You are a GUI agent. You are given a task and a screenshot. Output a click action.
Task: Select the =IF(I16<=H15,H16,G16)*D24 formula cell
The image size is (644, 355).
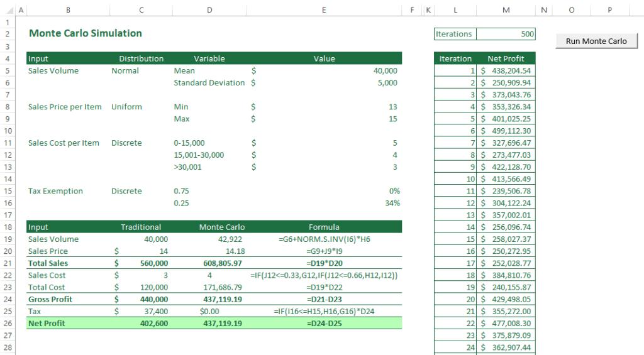324,311
